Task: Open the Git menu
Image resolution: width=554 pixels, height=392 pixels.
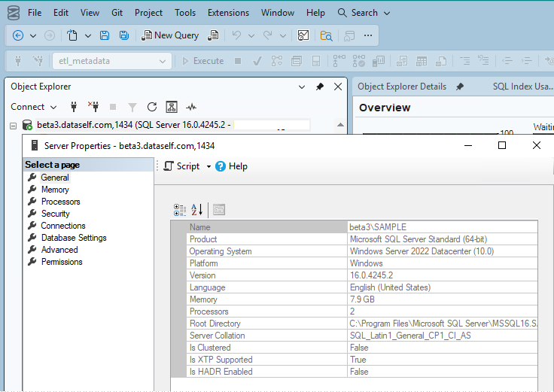Action: [117, 13]
